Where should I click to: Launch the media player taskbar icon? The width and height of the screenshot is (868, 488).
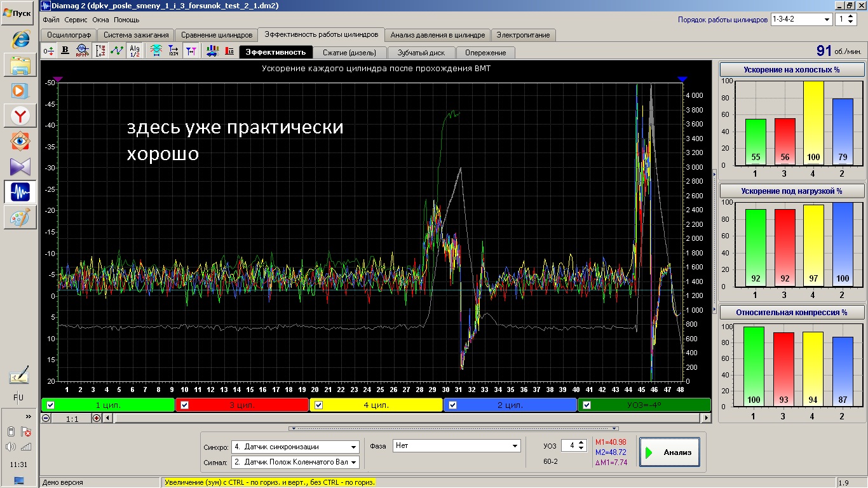20,90
